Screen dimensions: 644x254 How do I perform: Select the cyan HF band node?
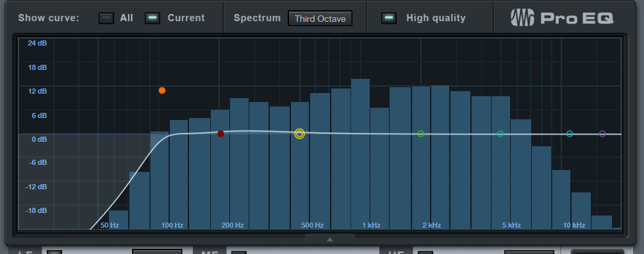[x=570, y=133]
